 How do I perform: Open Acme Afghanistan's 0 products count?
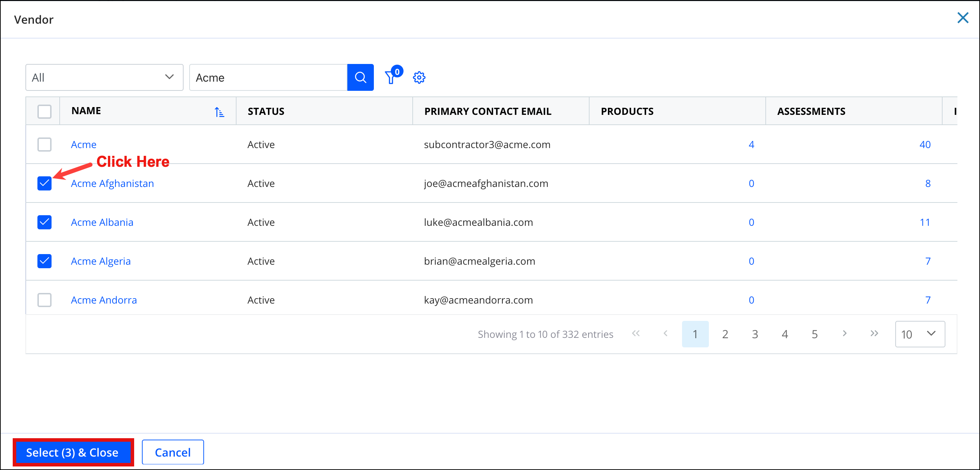(x=751, y=183)
